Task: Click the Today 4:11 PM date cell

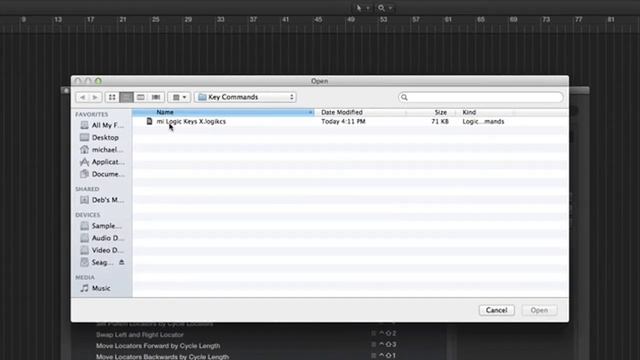Action: pyautogui.click(x=343, y=122)
